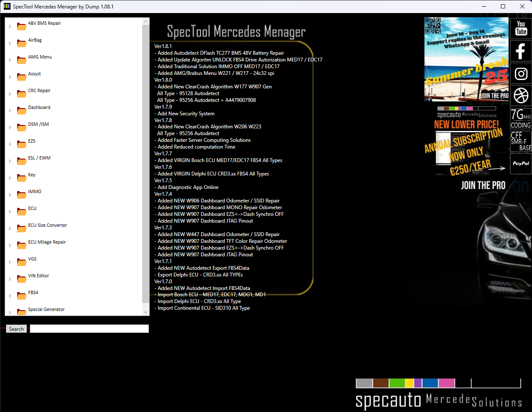Select the CRC Repair label

(x=39, y=90)
